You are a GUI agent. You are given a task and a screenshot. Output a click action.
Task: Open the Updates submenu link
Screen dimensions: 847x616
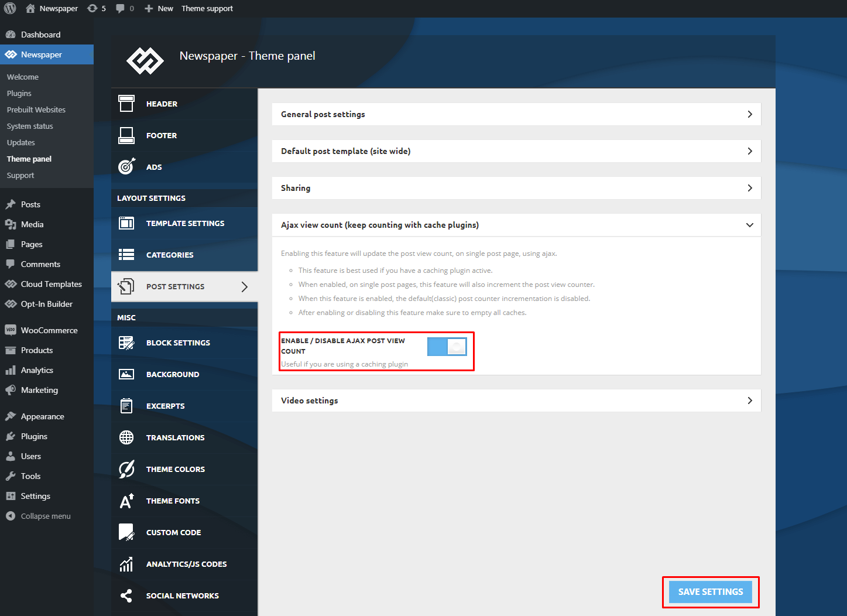pos(21,142)
